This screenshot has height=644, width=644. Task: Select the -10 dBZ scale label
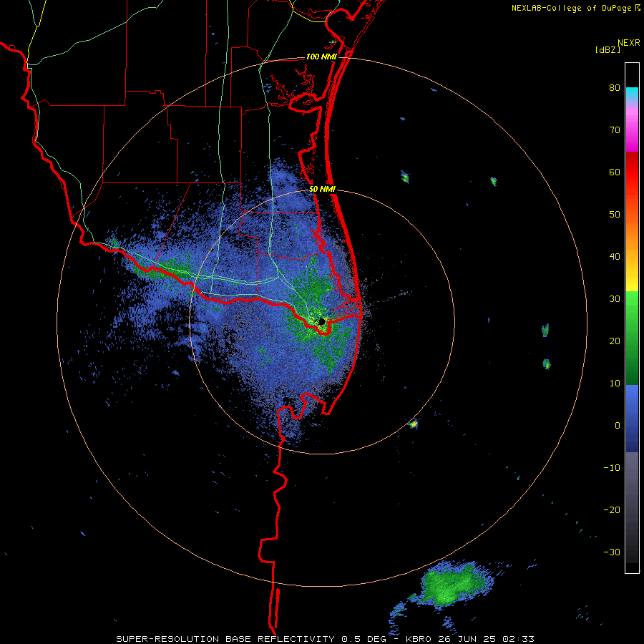click(612, 468)
